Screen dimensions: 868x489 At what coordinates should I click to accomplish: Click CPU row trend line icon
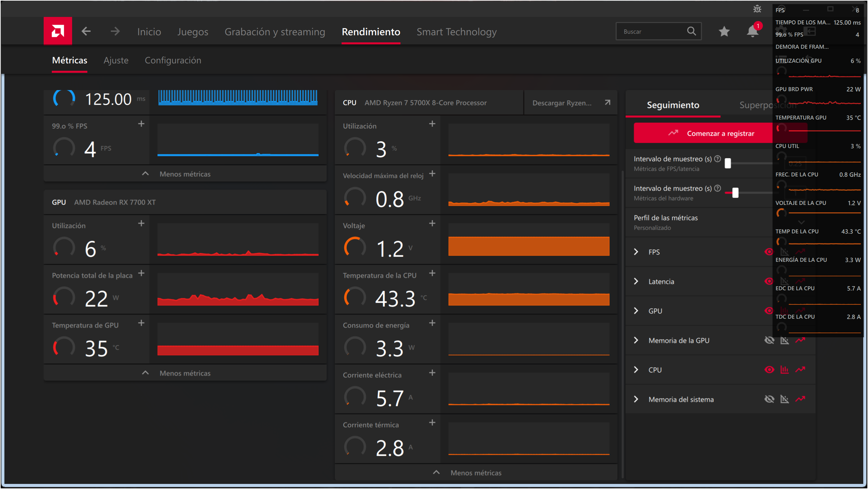800,370
